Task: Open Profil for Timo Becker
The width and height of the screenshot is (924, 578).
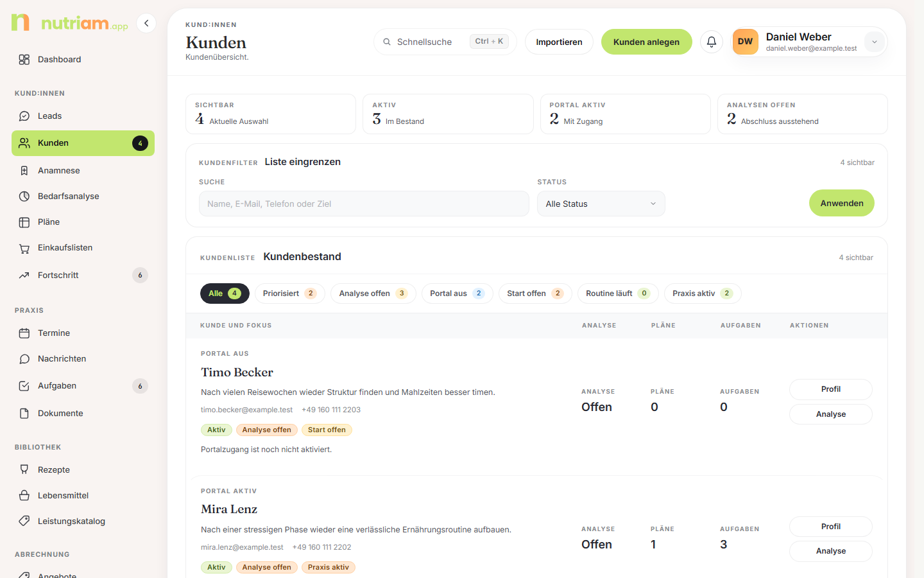Action: [x=831, y=389]
